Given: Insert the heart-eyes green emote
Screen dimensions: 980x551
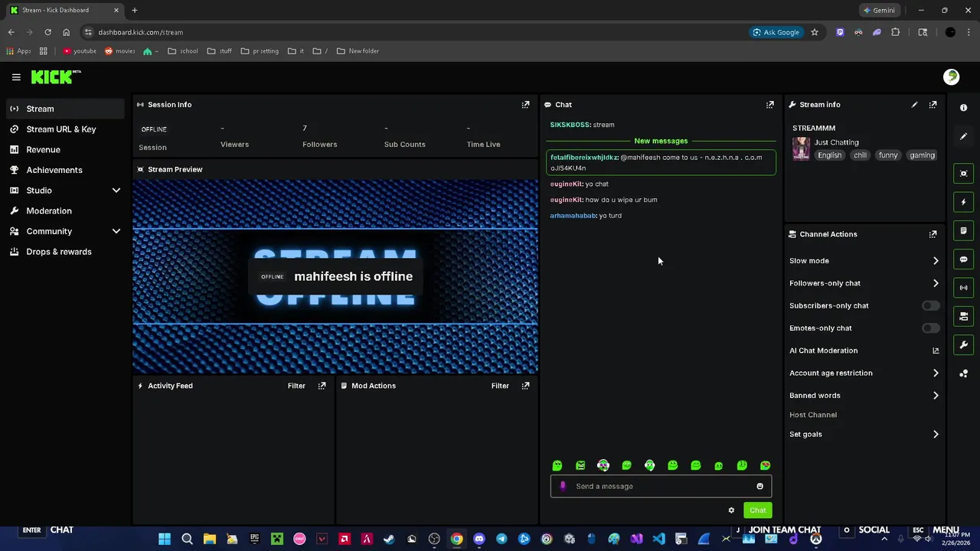Looking at the screenshot, I should (x=765, y=465).
